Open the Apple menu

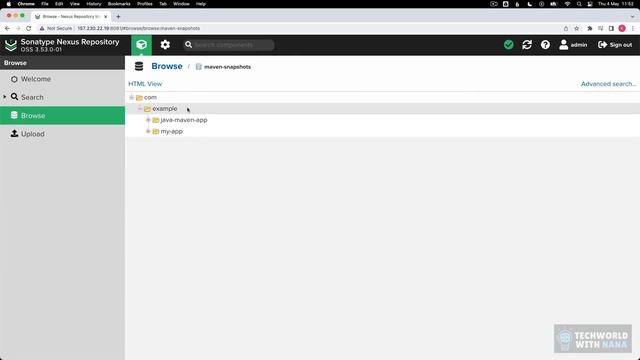pos(9,4)
